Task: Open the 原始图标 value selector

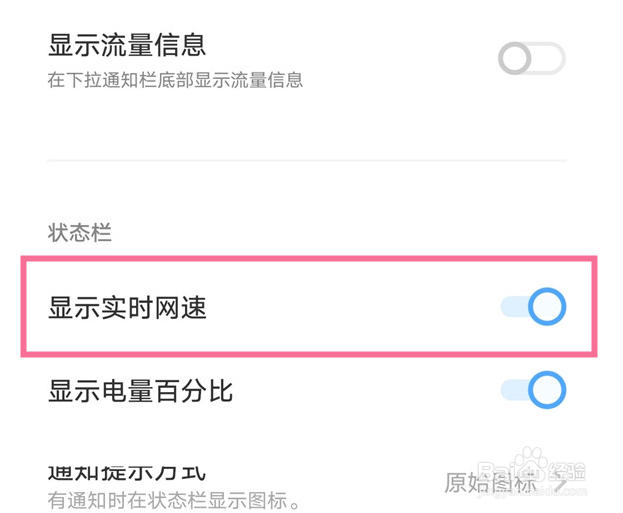Action: 490,484
